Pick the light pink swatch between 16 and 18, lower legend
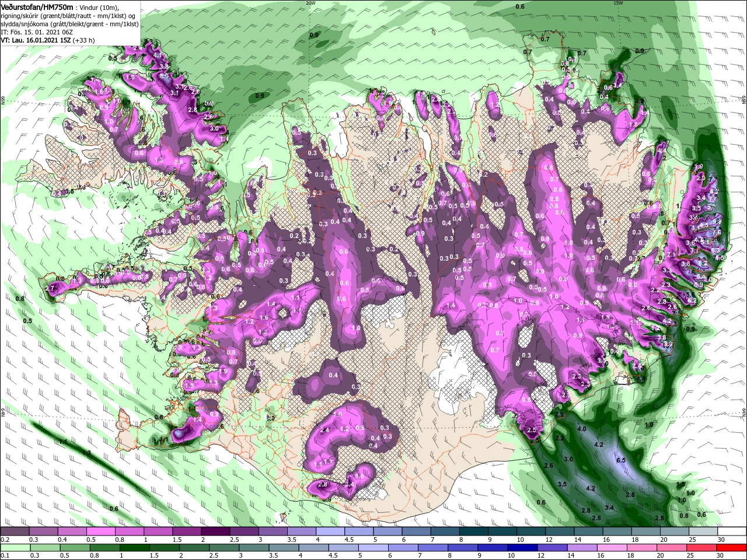 [x=612, y=548]
